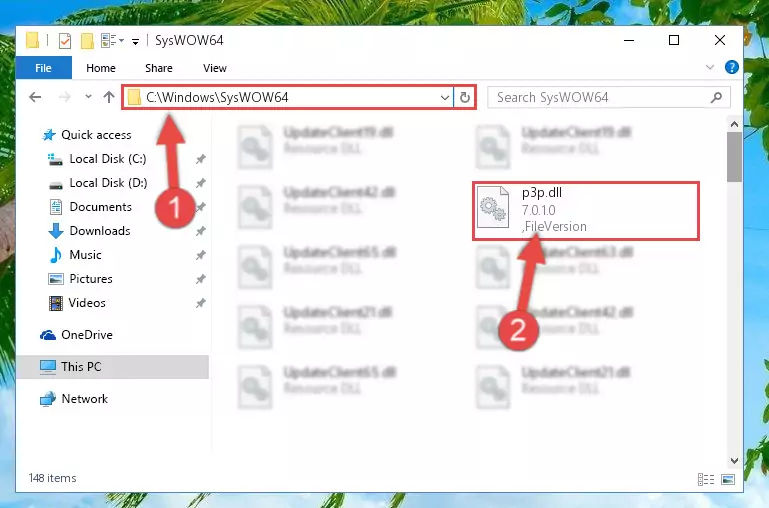Open the File ribbon tab

click(44, 68)
